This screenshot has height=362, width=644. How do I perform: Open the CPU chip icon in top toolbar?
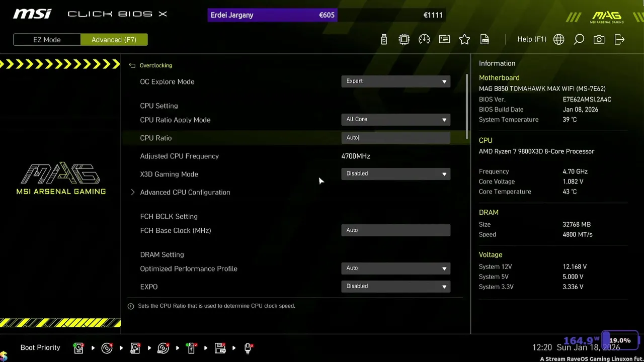404,39
